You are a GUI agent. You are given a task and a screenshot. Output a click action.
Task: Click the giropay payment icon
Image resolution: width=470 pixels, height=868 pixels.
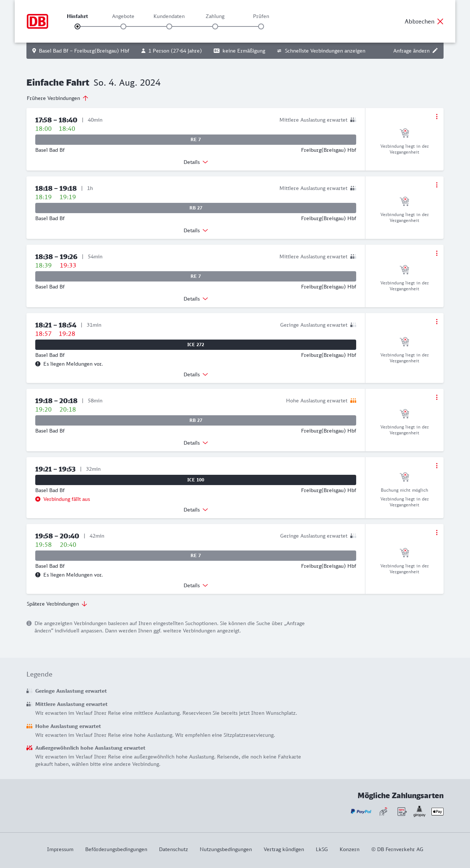point(419,811)
